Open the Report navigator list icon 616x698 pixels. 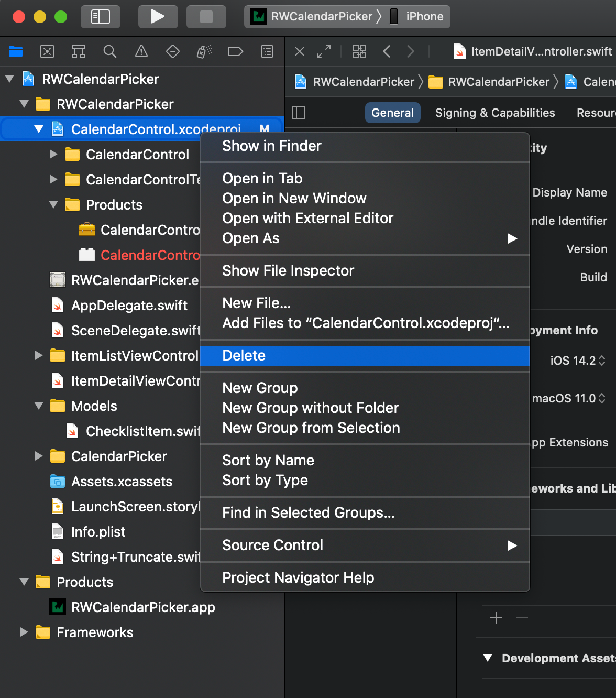267,51
